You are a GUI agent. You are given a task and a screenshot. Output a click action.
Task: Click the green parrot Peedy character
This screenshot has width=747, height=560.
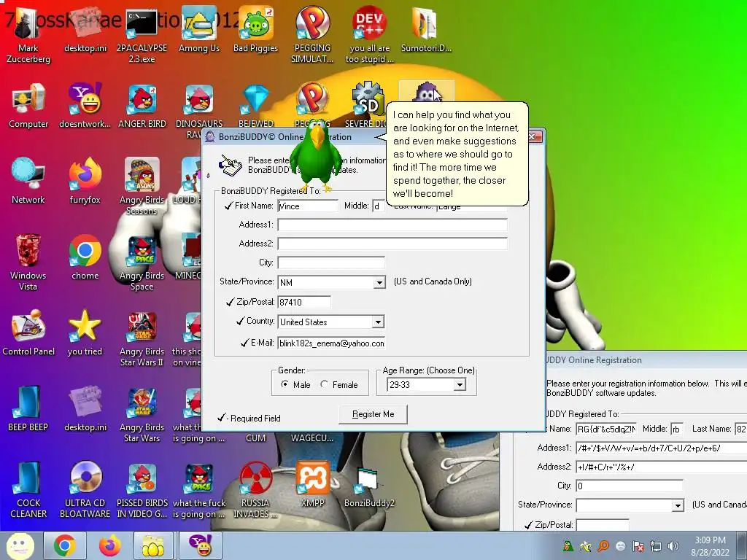316,156
